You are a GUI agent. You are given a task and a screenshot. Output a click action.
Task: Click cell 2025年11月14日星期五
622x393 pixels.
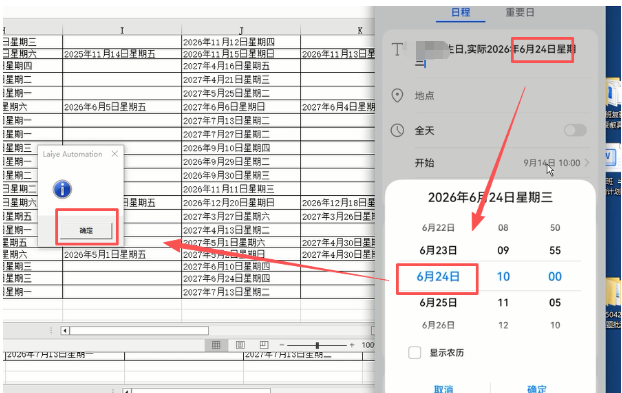pyautogui.click(x=122, y=54)
